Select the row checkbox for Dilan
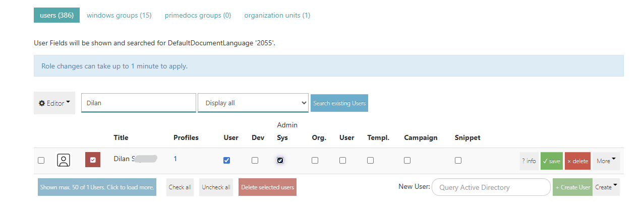 pyautogui.click(x=41, y=160)
